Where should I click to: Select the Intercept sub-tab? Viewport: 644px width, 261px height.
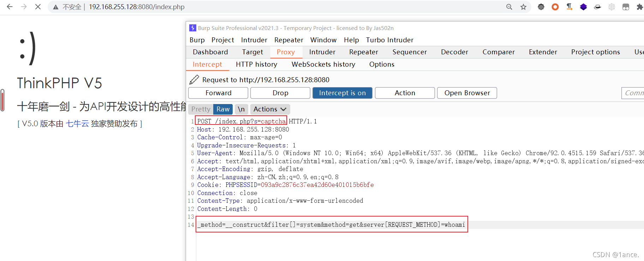point(207,64)
